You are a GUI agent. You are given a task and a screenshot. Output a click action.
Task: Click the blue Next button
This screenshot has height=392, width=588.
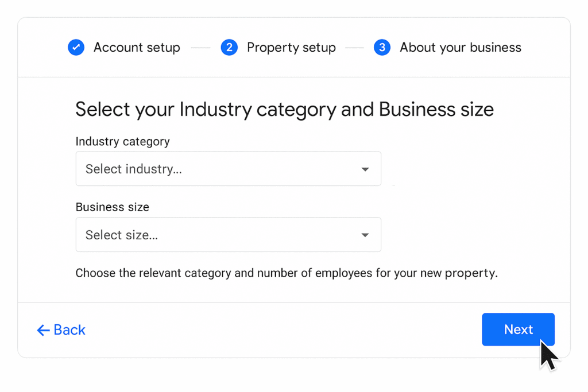coord(519,329)
